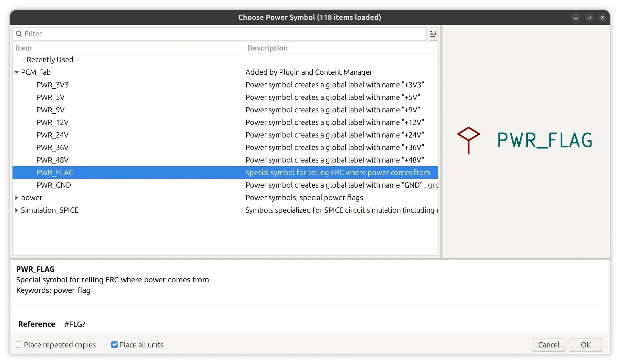The width and height of the screenshot is (620, 364).
Task: Expand the power library node
Action: tap(16, 198)
